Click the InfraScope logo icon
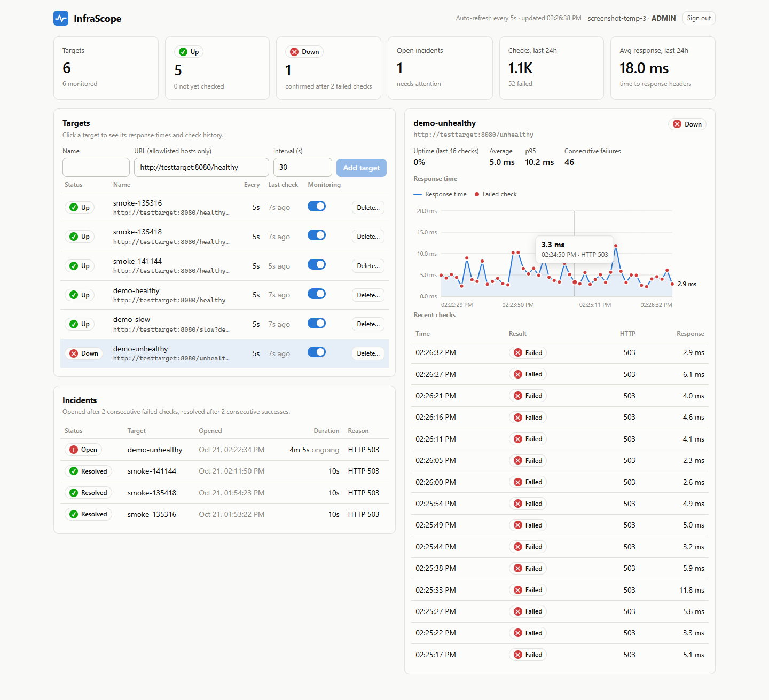The image size is (769, 700). (61, 18)
